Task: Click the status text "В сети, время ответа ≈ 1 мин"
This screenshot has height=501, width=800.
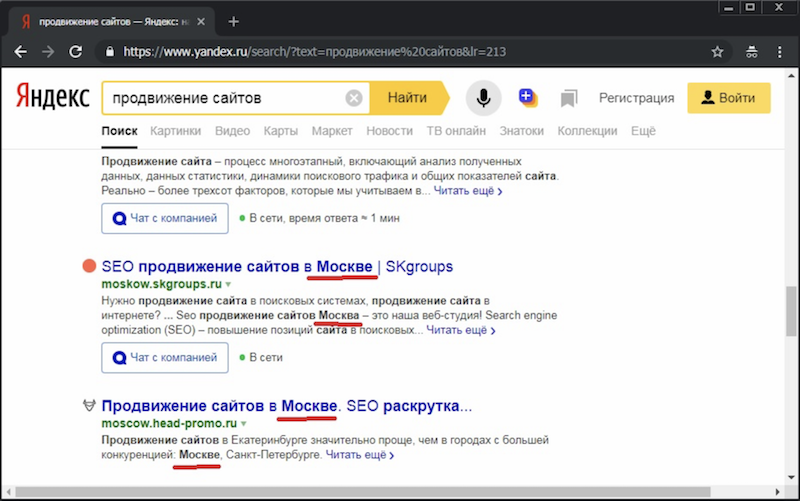Action: [324, 218]
